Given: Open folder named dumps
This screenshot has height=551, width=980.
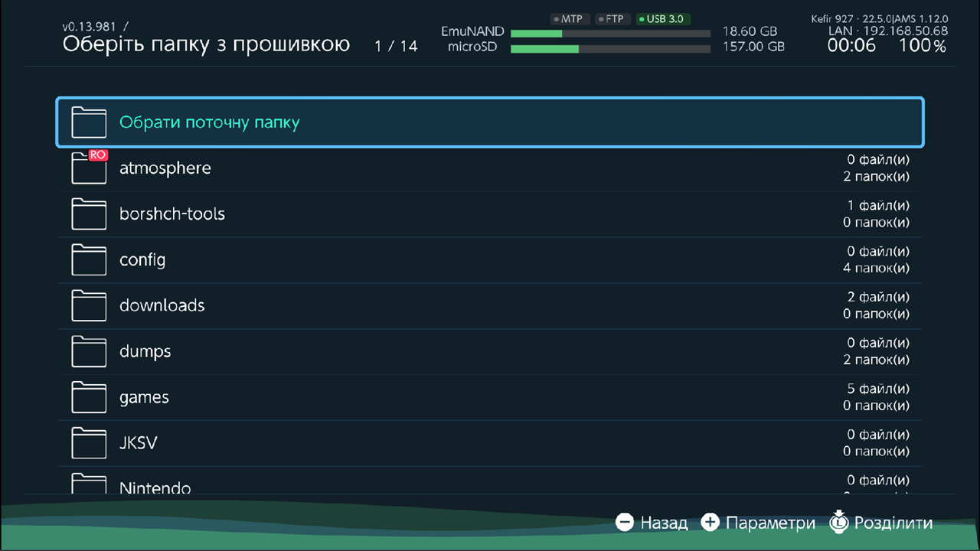Looking at the screenshot, I should tap(490, 352).
